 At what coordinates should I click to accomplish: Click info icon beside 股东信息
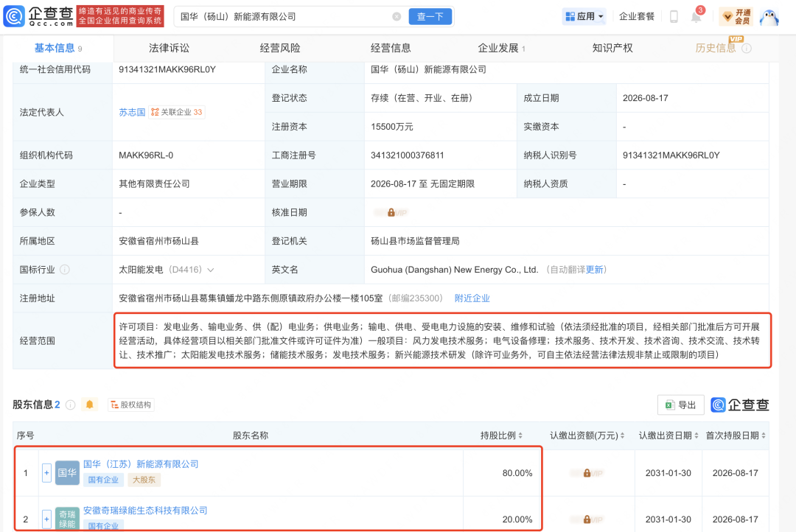coord(71,405)
